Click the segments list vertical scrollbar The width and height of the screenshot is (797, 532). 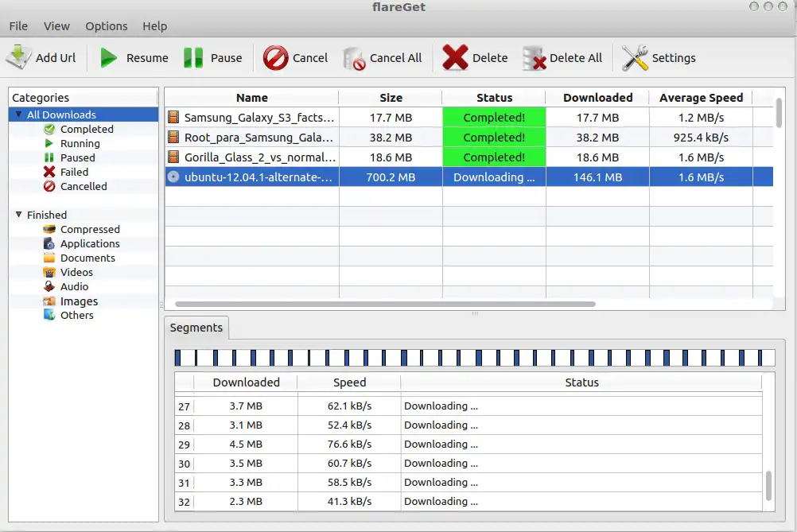(x=768, y=486)
